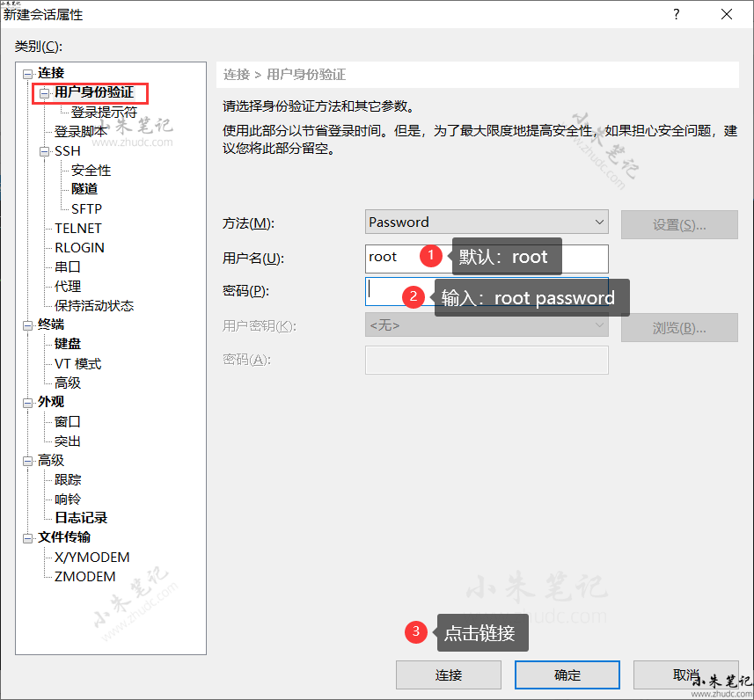
Task: Select the 隧道 tree item
Action: 84,189
